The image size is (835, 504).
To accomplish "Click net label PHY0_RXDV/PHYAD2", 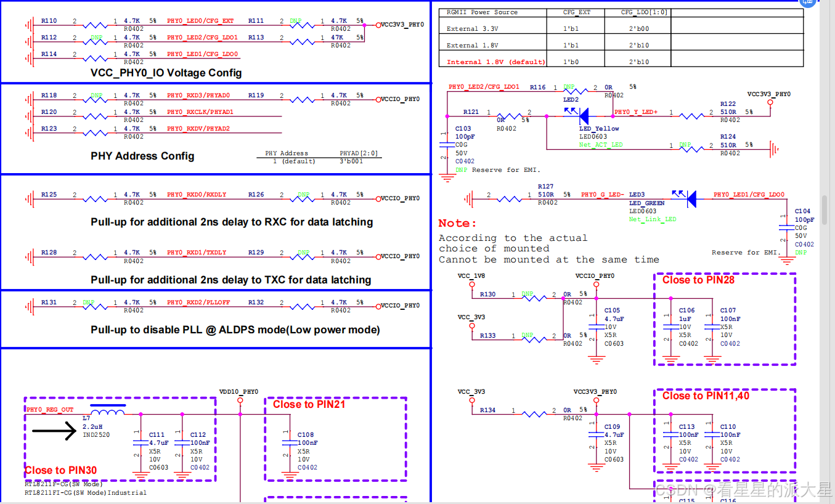I will 198,129.
